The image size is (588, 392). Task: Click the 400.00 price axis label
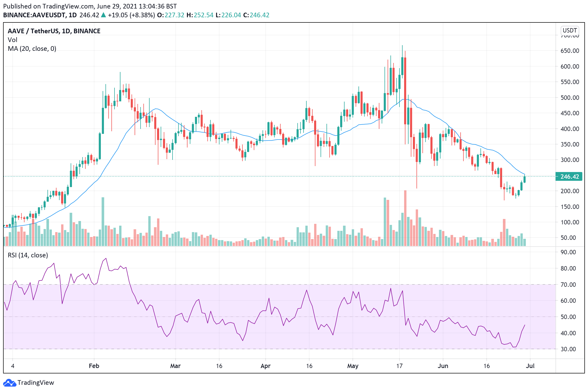point(570,129)
